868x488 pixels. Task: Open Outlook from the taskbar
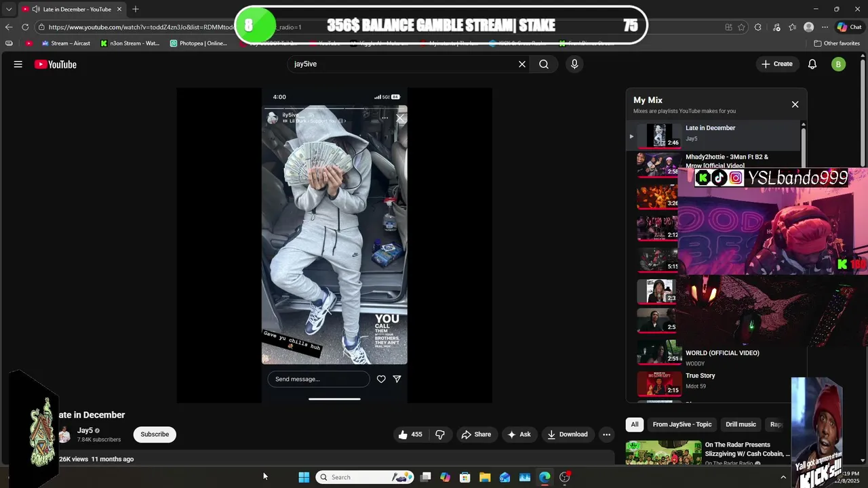[x=505, y=477]
